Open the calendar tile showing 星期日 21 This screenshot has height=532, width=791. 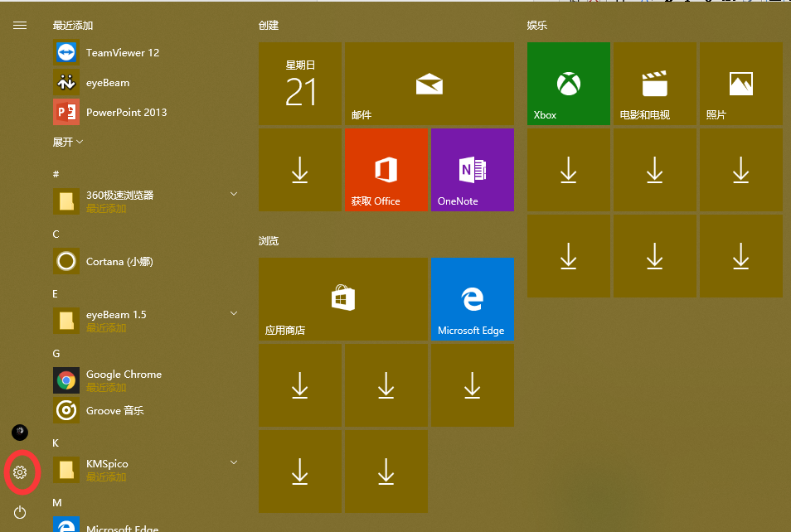coord(300,84)
